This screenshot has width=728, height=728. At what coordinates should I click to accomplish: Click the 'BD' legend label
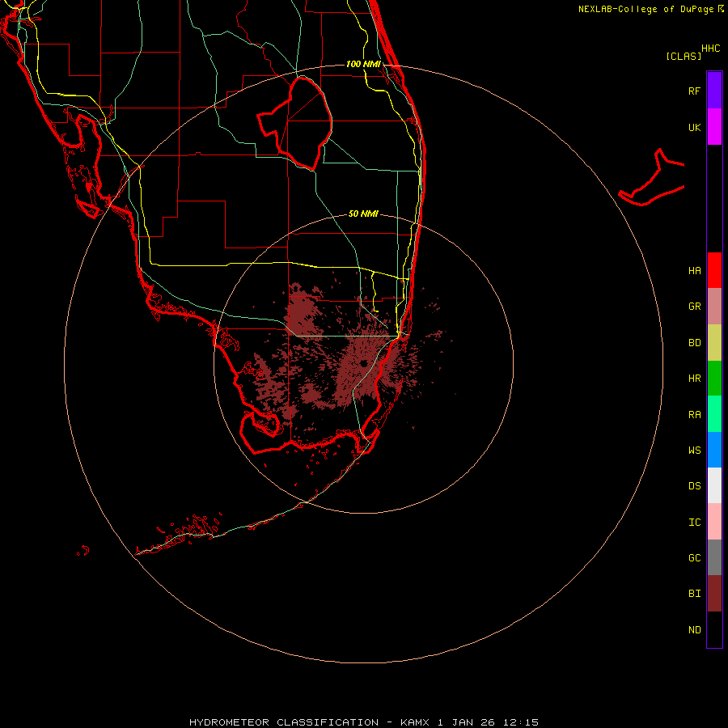694,343
